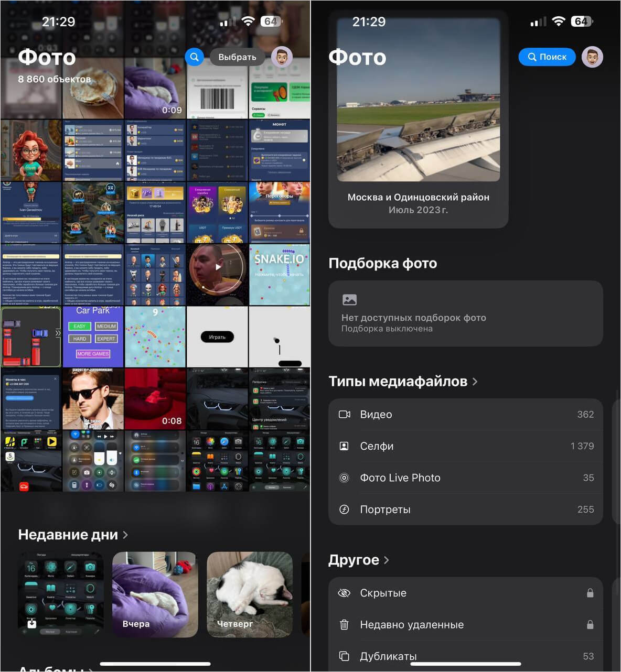
Task: Open the Переговоры game screenshot thumbnail
Action: point(280,212)
